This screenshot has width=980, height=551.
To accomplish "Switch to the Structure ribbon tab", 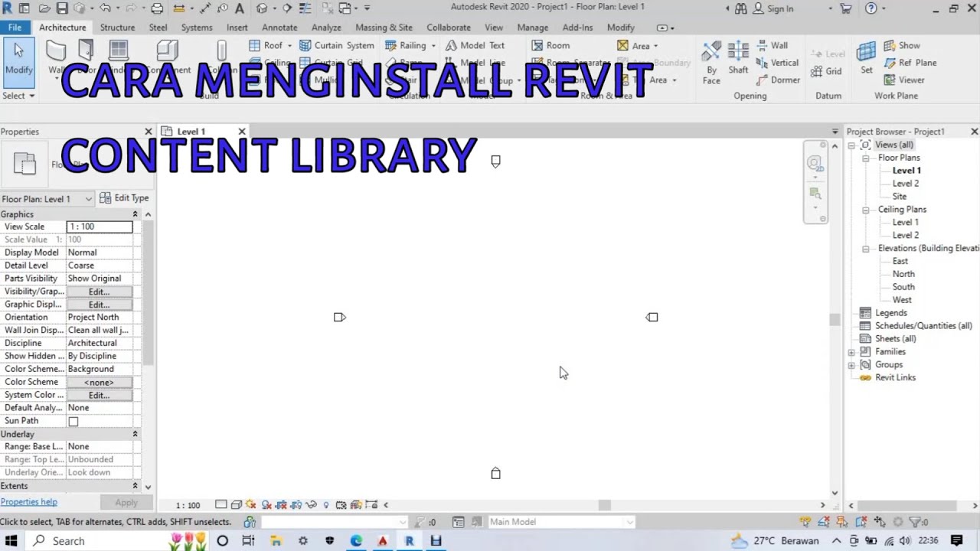I will (117, 28).
